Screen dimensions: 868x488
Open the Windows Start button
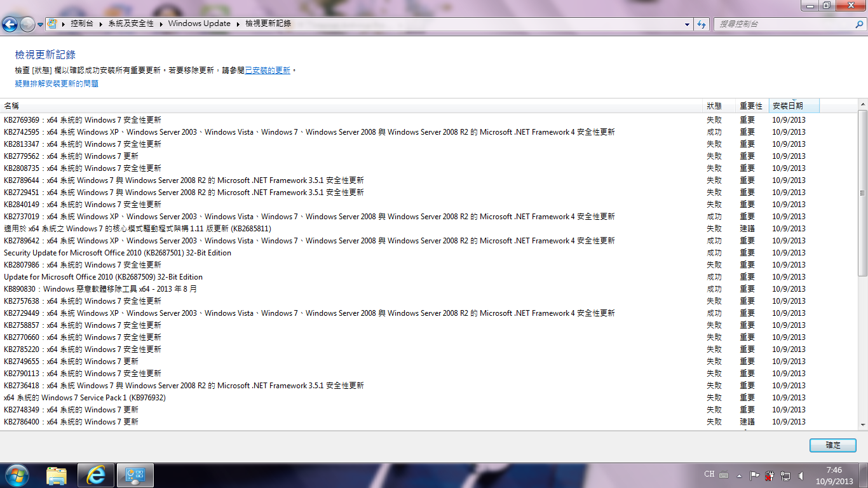pos(17,475)
